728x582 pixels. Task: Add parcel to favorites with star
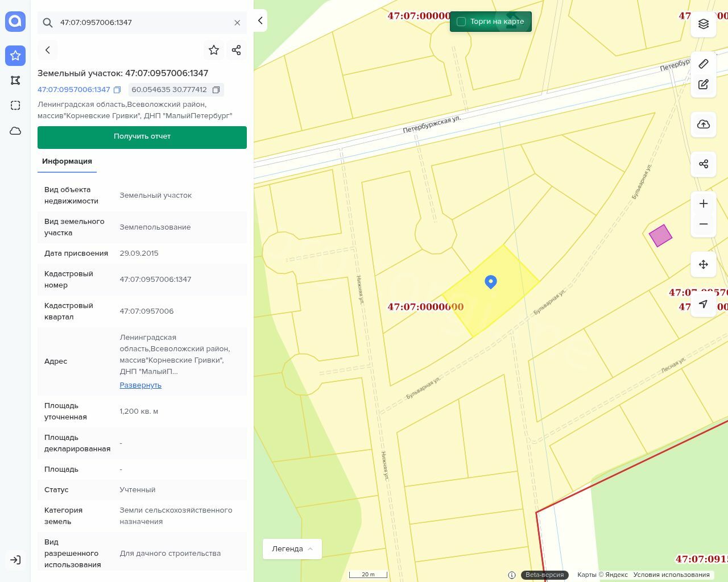214,50
